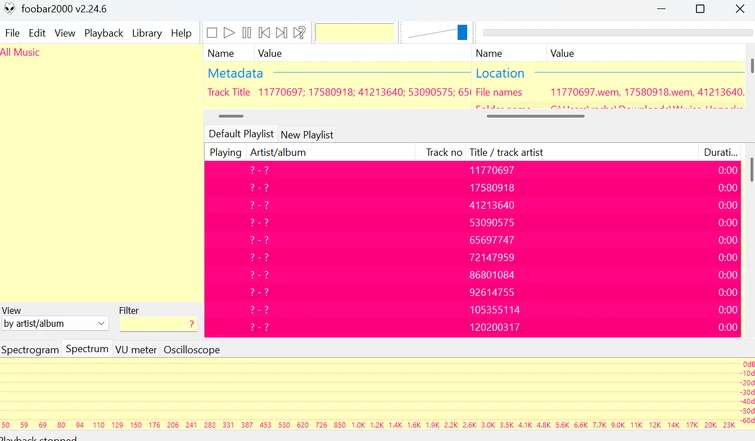Viewport: 755px width, 441px height.
Task: Click the random playback icon
Action: 299,33
